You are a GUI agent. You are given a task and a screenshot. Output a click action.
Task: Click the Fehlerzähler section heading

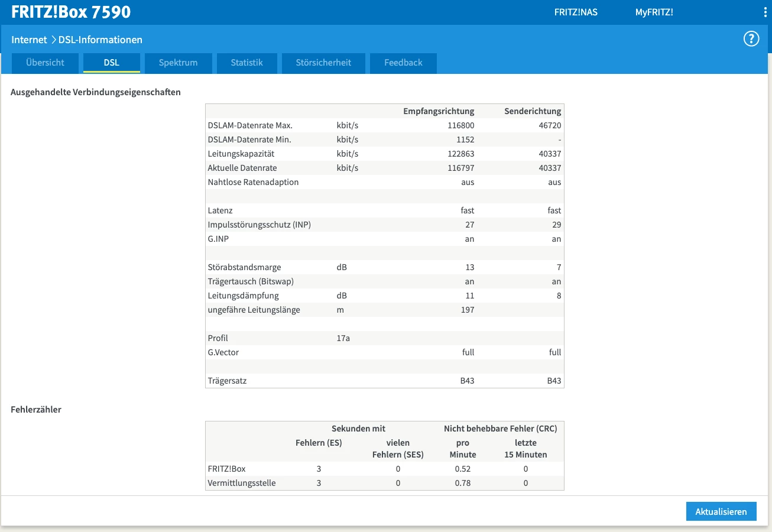coord(36,409)
